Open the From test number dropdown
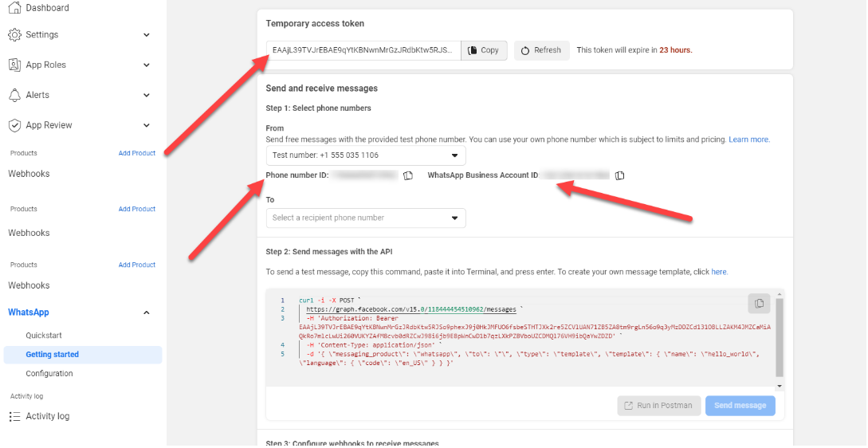This screenshot has height=448, width=868. (366, 155)
